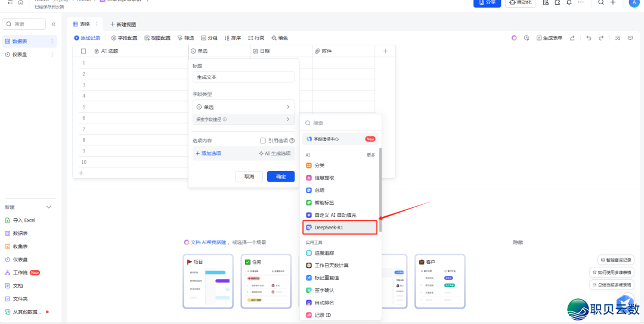Expand the 探索字段捷径 row
The height and width of the screenshot is (324, 644).
click(243, 119)
